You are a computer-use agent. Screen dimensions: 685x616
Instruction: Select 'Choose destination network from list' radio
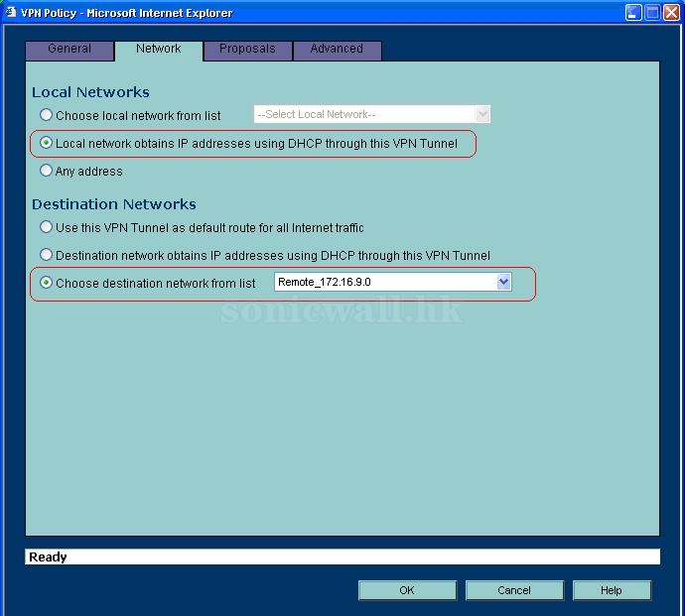pos(46,283)
